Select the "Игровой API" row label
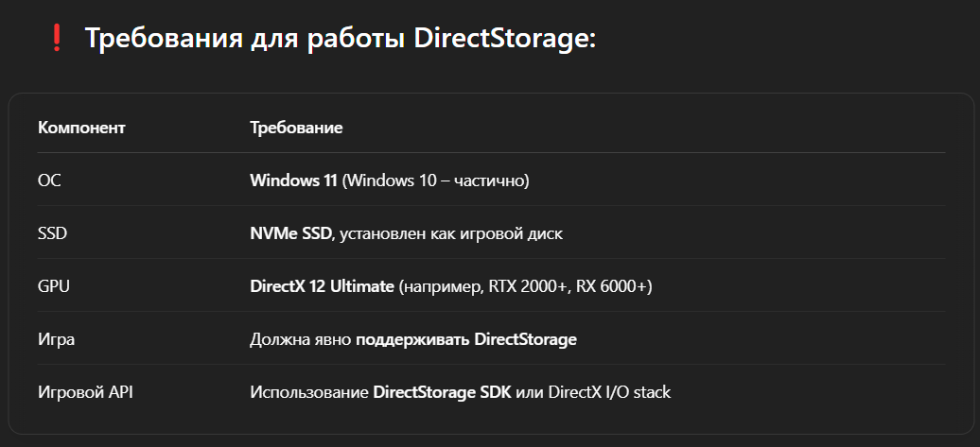Screen dimensions: 980x447 [x=85, y=391]
